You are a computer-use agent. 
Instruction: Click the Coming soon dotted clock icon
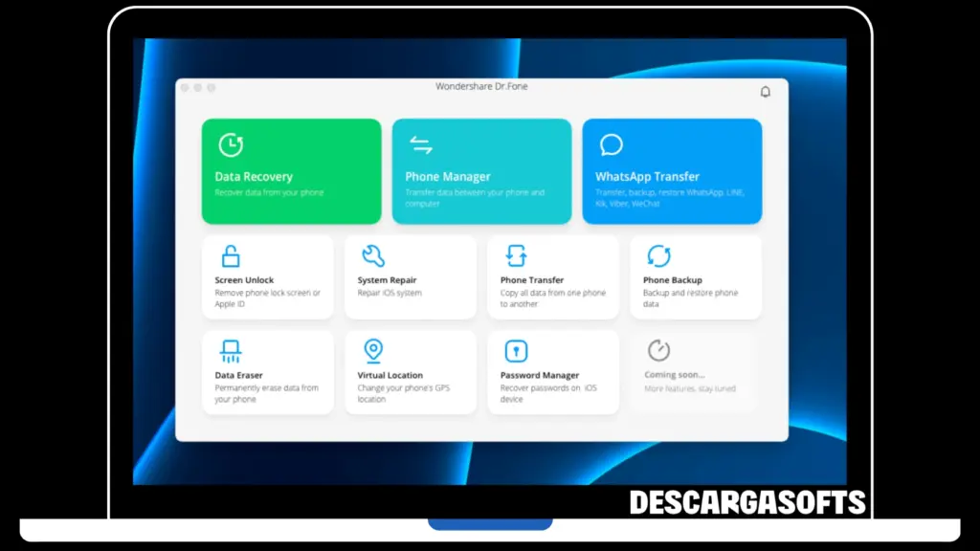click(659, 351)
